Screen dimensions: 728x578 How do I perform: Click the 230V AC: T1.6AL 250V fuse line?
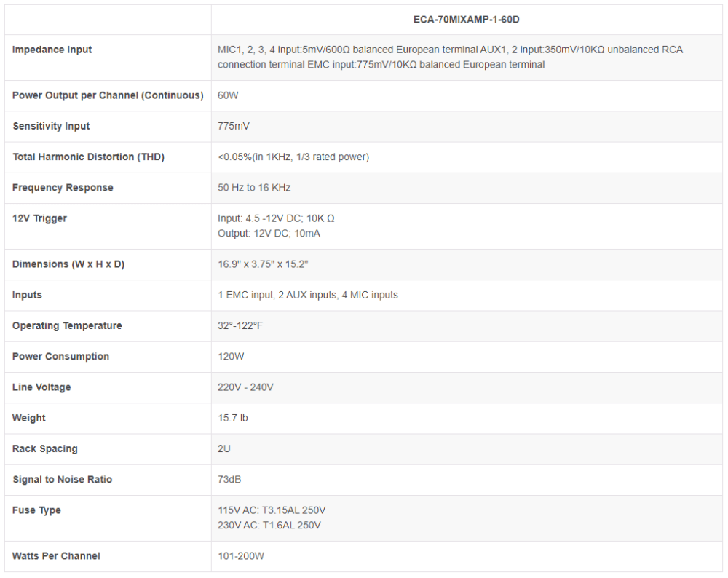click(x=269, y=526)
